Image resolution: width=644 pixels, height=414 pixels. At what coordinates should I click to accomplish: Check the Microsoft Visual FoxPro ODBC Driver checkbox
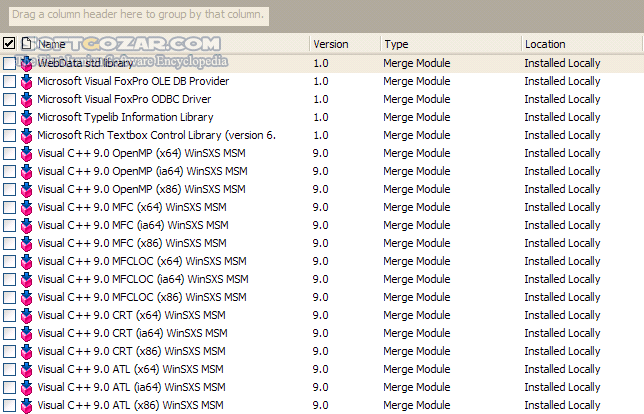(10, 99)
